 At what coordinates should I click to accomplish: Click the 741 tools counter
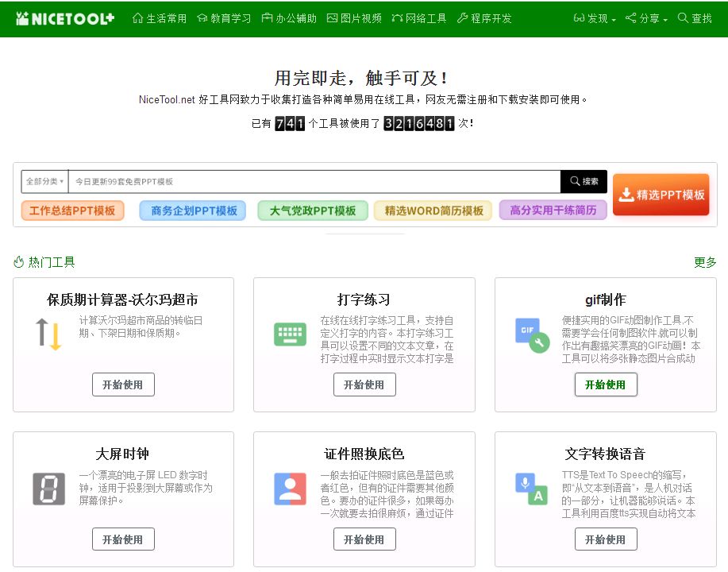(290, 124)
